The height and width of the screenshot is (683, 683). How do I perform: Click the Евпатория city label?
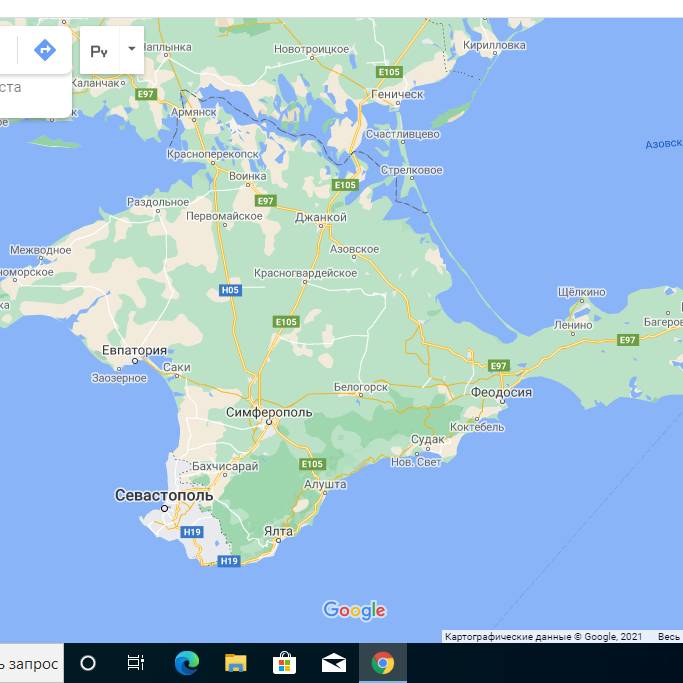134,350
